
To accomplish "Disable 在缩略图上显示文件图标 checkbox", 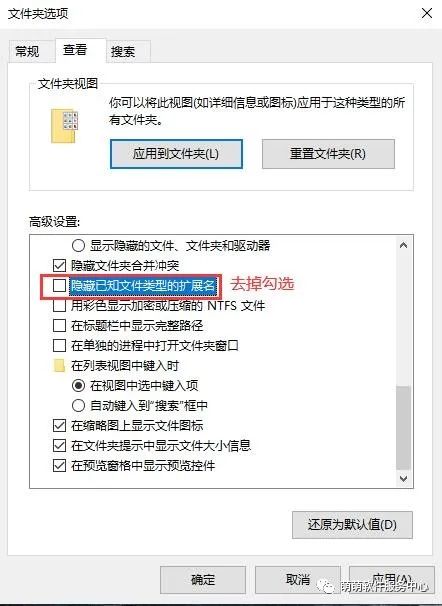I will (59, 426).
